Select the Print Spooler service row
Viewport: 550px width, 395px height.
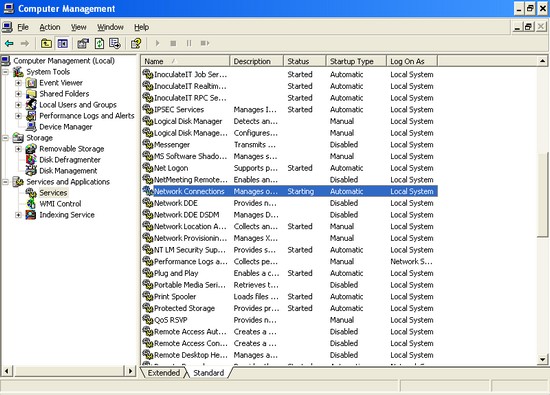coord(289,296)
